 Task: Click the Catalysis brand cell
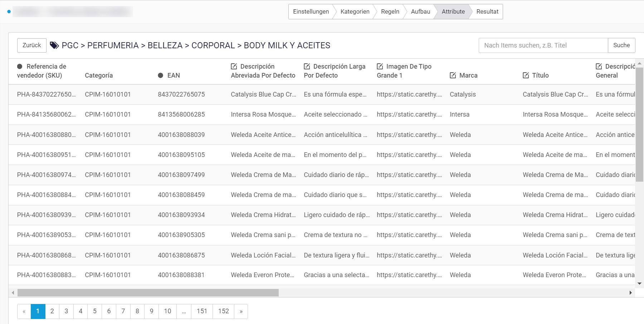tap(463, 94)
